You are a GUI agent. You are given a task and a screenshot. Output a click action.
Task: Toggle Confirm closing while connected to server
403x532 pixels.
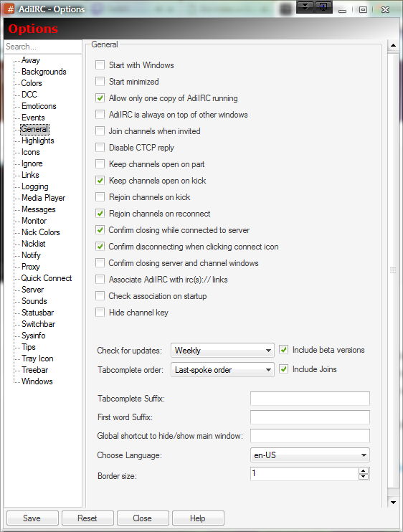coord(100,230)
